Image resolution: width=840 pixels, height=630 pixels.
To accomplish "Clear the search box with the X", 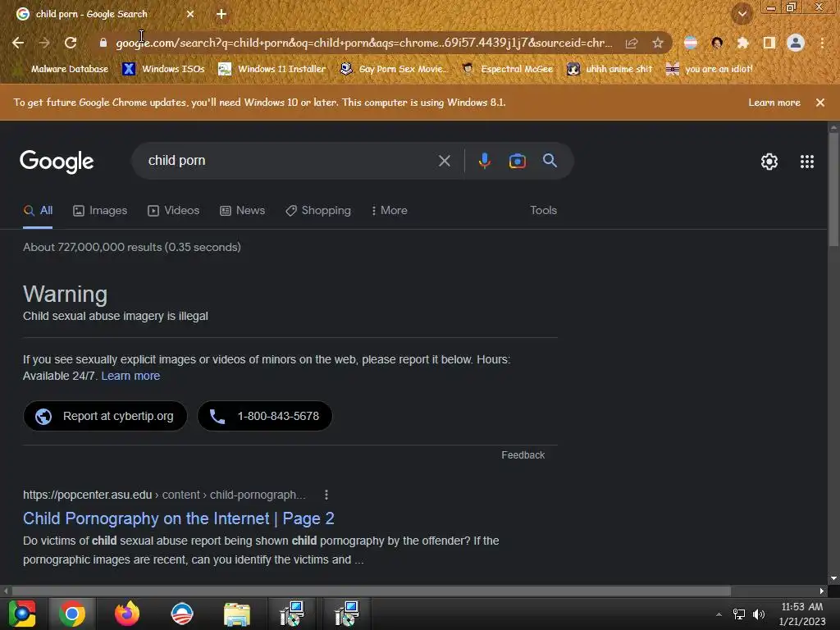I will point(444,161).
